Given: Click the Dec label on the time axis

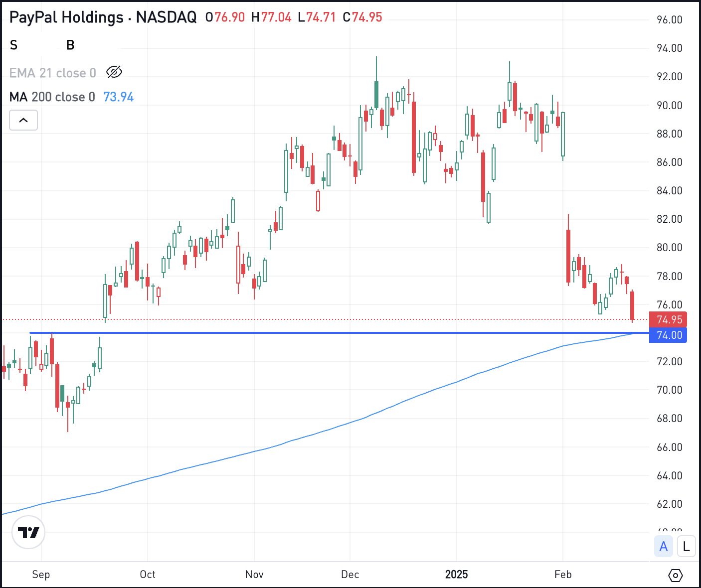Looking at the screenshot, I should pyautogui.click(x=350, y=575).
